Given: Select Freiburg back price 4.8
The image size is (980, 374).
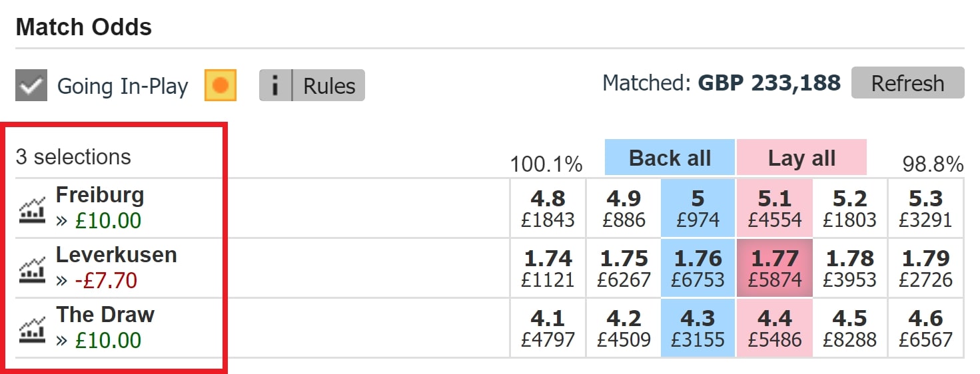Looking at the screenshot, I should click(548, 208).
